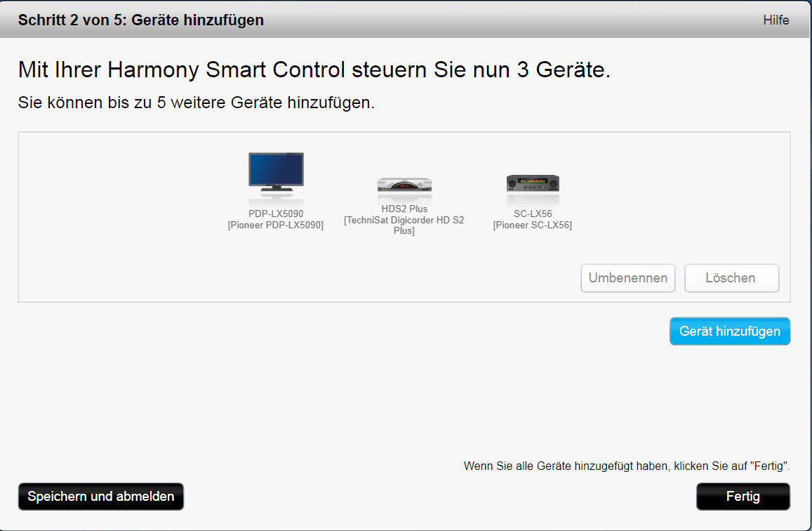
Task: Click the HDS2 Plus device name label
Action: click(404, 209)
